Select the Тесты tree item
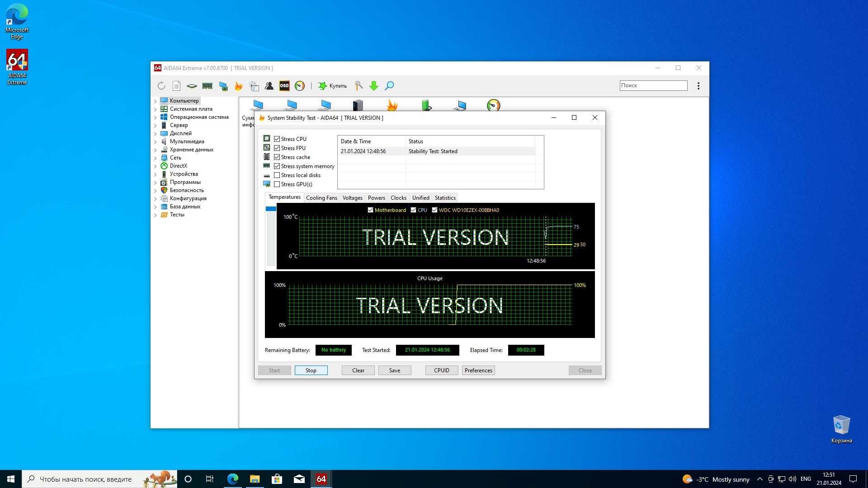Image resolution: width=868 pixels, height=488 pixels. pyautogui.click(x=177, y=215)
